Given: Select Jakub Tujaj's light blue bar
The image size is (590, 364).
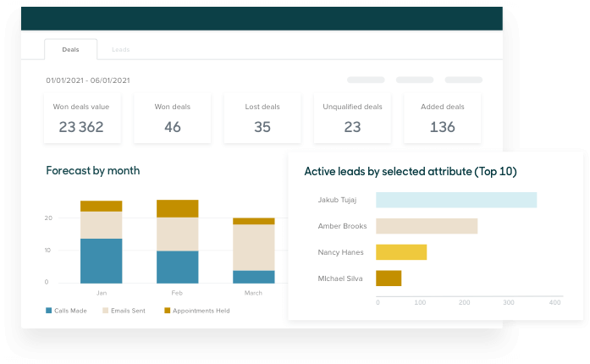Looking at the screenshot, I should point(456,200).
